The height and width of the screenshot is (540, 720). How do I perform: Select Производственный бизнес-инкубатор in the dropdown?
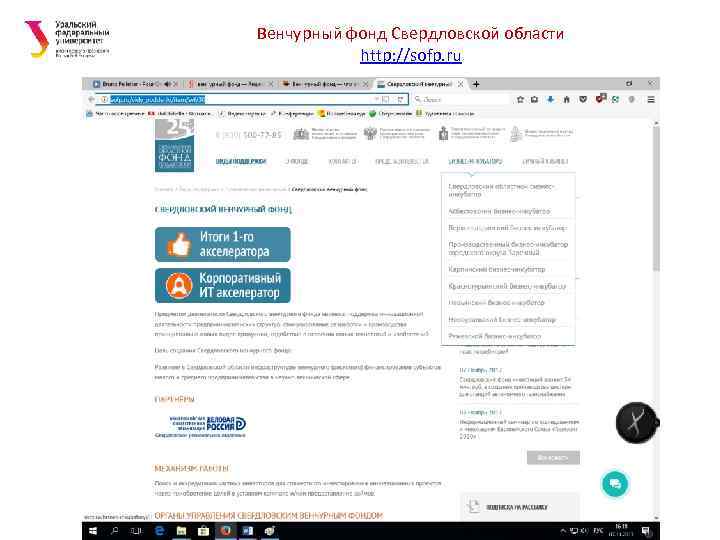click(x=508, y=248)
